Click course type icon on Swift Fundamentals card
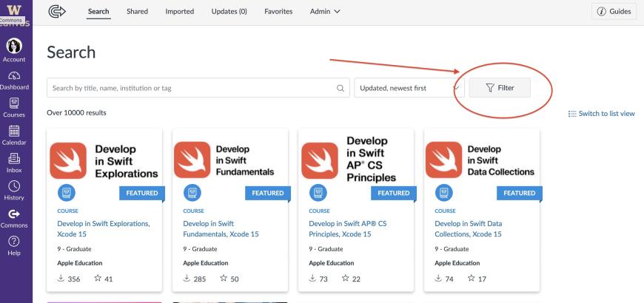 [x=192, y=193]
